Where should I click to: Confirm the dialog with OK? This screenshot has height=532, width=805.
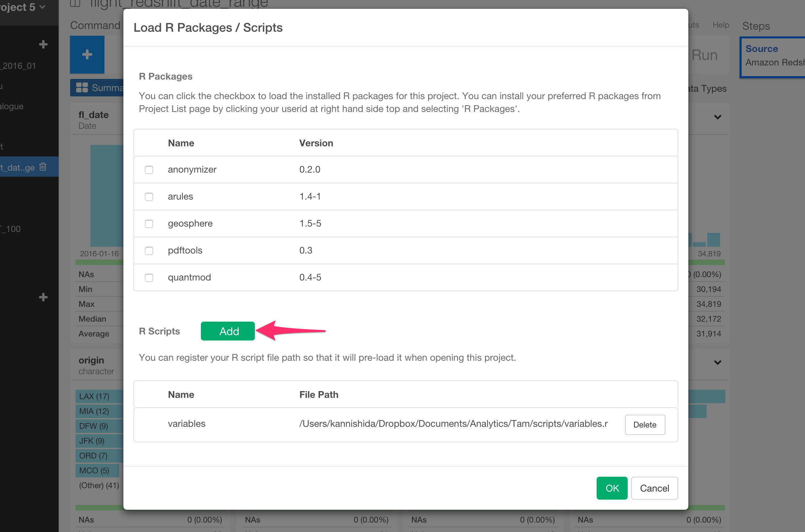(x=612, y=488)
